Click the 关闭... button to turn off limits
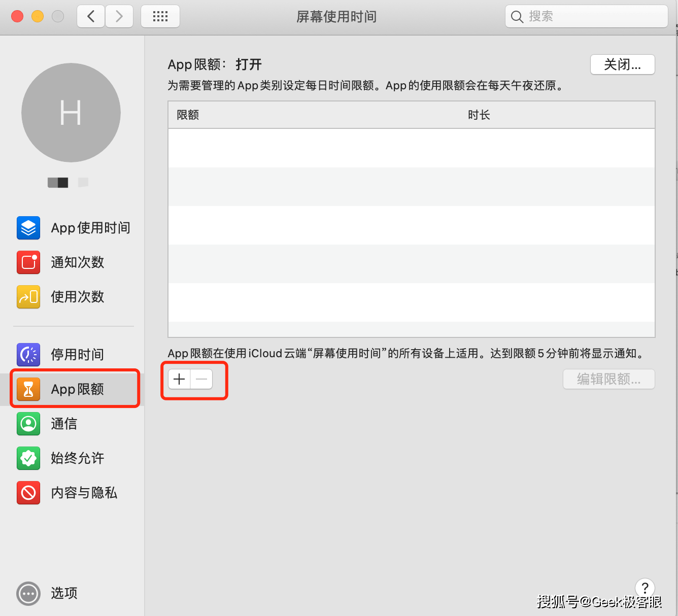The width and height of the screenshot is (678, 616). 623,64
